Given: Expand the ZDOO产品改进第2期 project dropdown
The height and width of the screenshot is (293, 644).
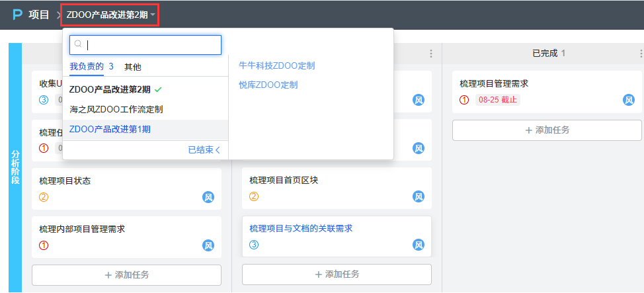Looking at the screenshot, I should click(110, 15).
